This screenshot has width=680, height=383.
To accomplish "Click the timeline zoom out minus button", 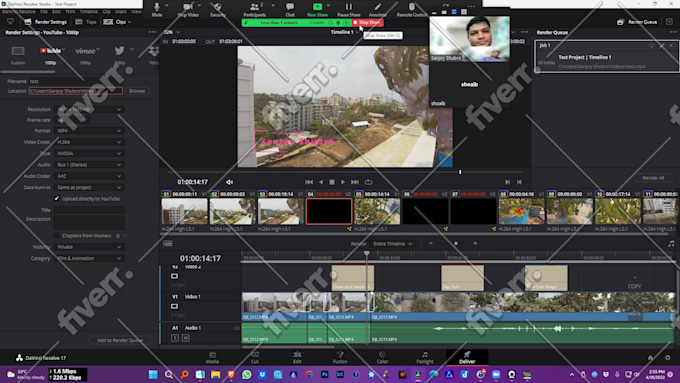I will [x=431, y=244].
